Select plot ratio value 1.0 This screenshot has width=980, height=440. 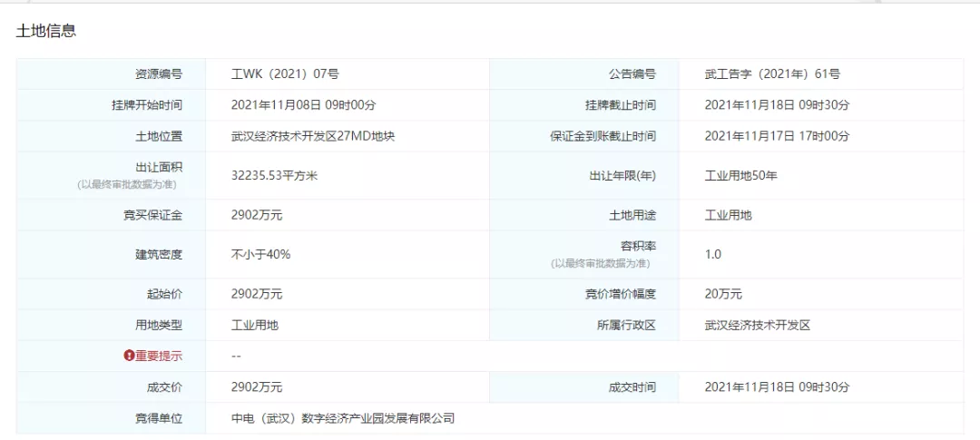click(x=713, y=254)
